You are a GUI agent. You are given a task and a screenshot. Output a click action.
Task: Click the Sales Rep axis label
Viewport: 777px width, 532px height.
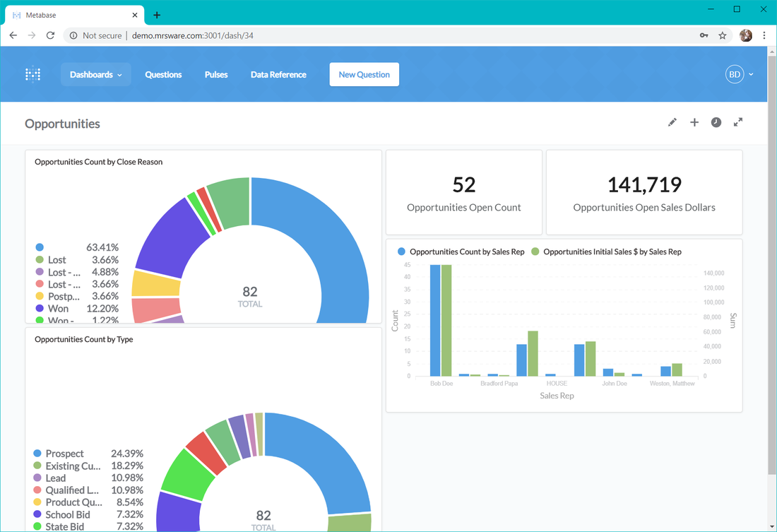(557, 395)
